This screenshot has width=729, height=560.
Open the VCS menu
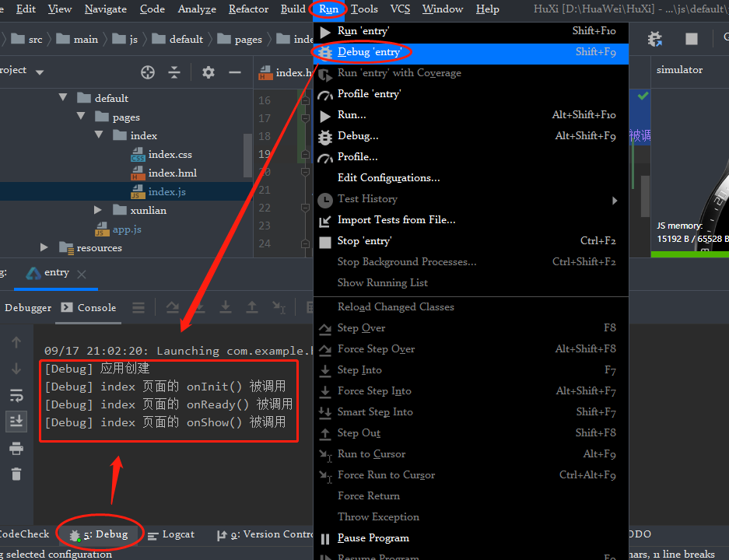400,9
